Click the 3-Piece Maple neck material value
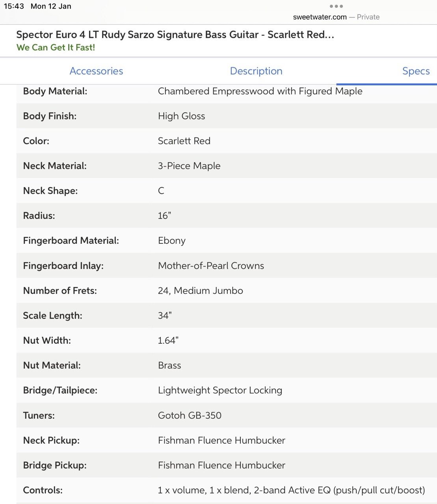This screenshot has width=437, height=504. [x=189, y=166]
